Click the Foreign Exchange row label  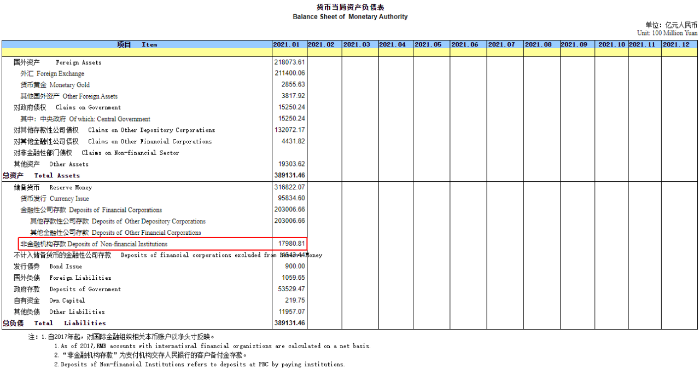(52, 74)
